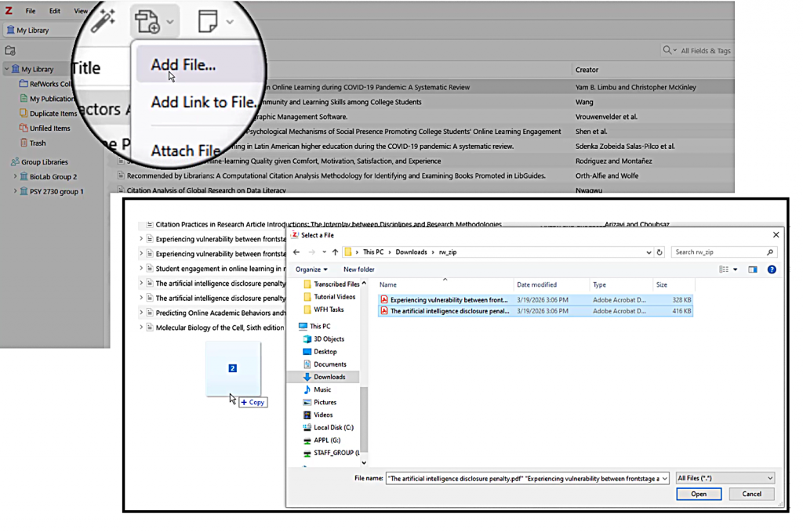Click the up-folder arrow in file dialog
The image size is (803, 532).
click(335, 252)
